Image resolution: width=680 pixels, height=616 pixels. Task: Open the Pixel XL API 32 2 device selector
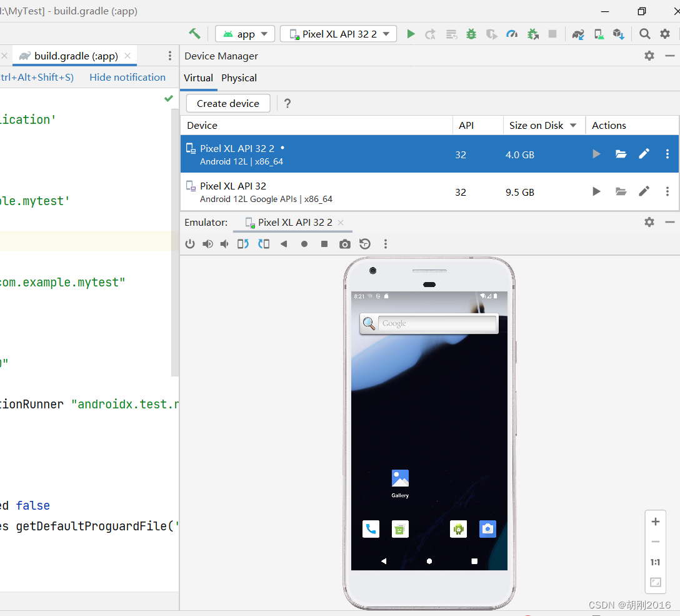tap(338, 34)
